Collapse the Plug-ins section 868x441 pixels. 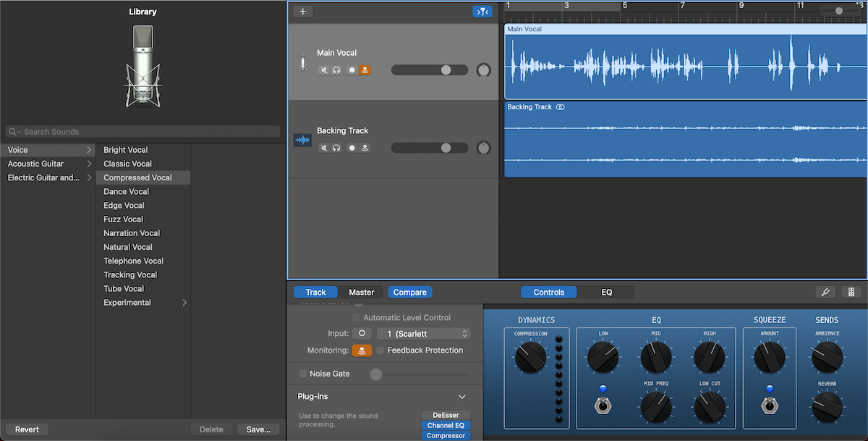[461, 396]
